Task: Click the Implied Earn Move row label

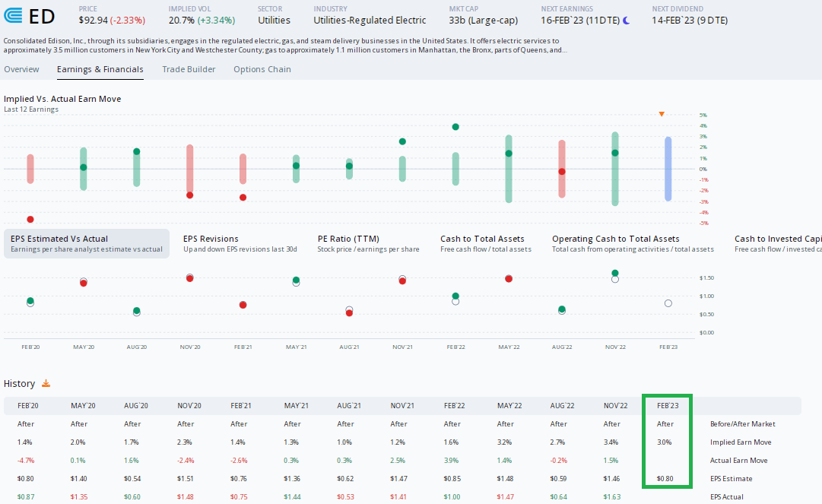Action: tap(741, 442)
